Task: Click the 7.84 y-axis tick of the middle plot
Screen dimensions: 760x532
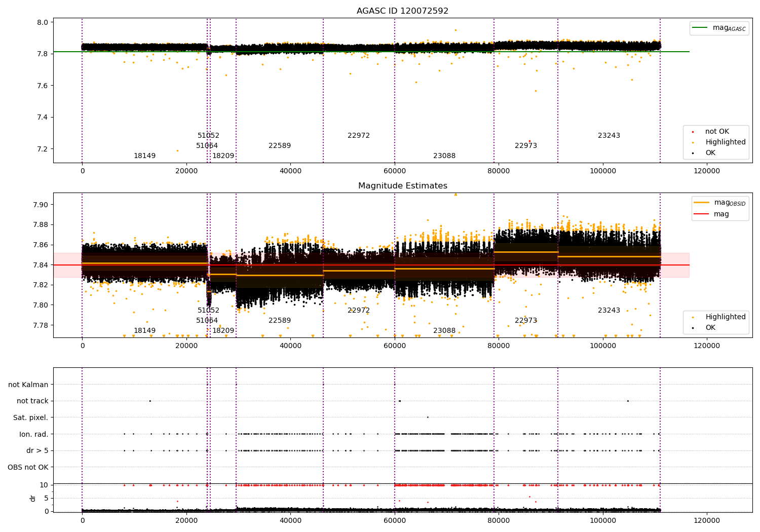Action: click(41, 265)
